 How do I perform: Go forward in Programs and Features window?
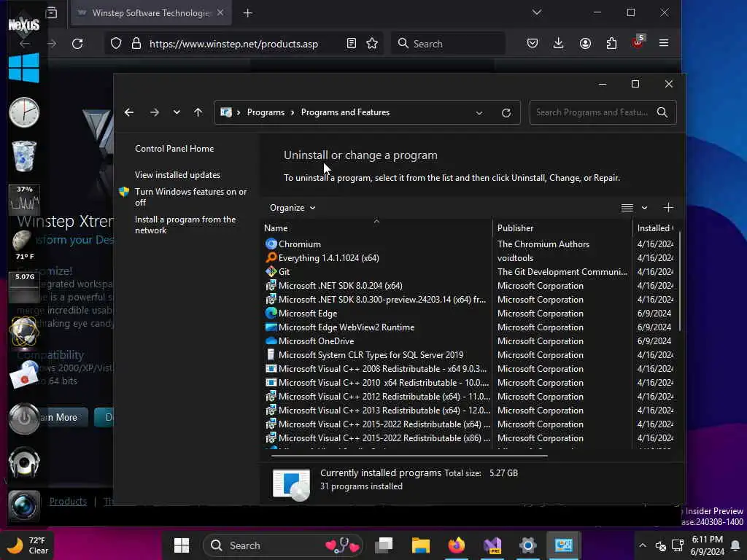[x=155, y=112]
